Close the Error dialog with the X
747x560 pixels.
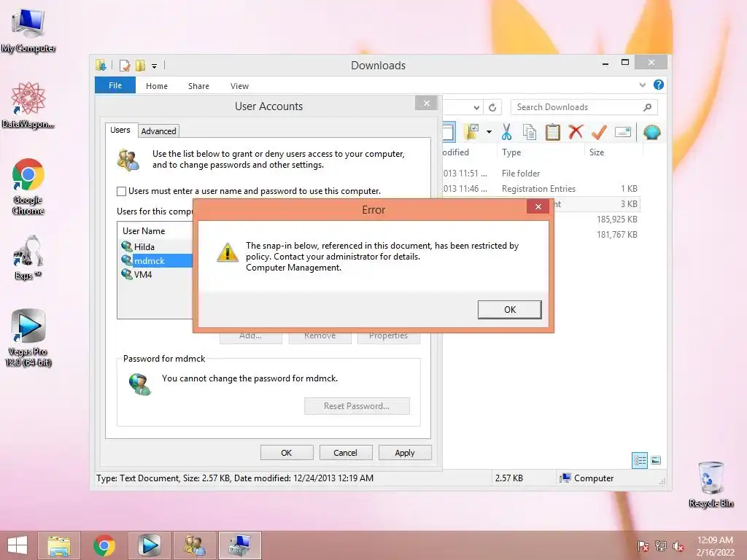[x=538, y=206]
